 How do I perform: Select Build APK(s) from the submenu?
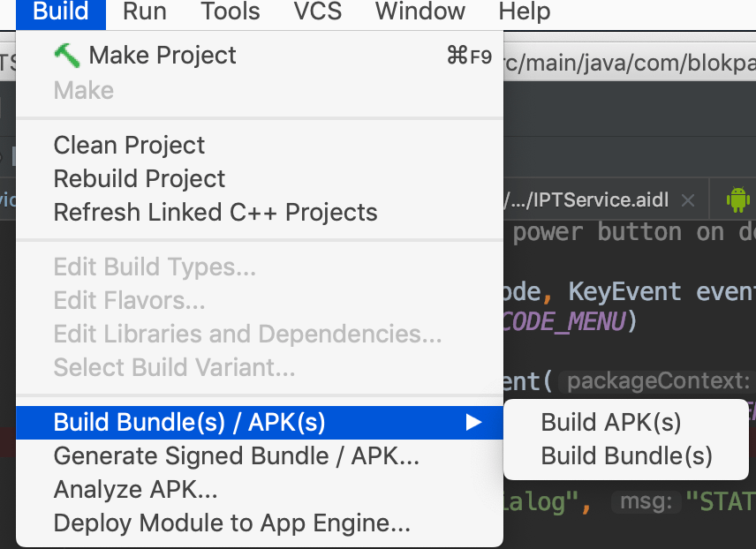(611, 422)
